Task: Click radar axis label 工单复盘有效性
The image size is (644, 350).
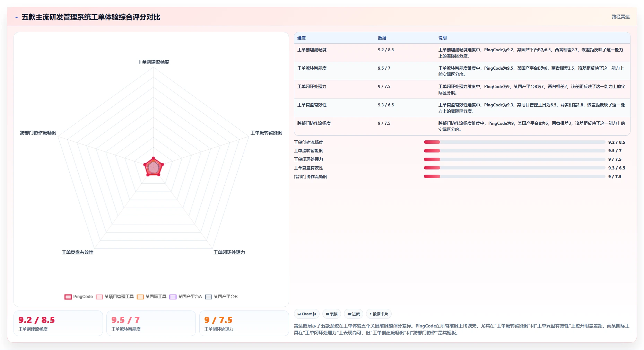Action: click(78, 252)
